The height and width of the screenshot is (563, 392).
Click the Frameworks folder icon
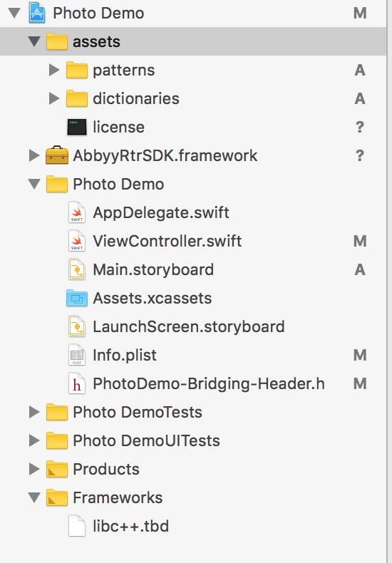57,497
